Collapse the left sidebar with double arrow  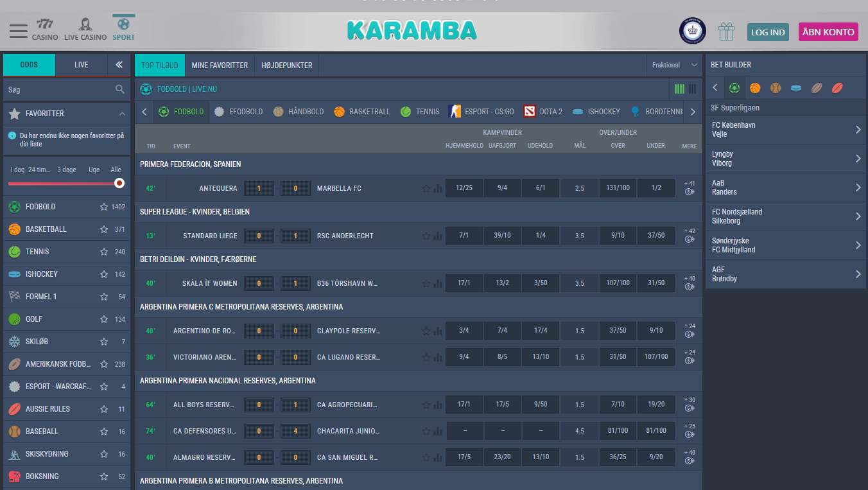(x=119, y=65)
